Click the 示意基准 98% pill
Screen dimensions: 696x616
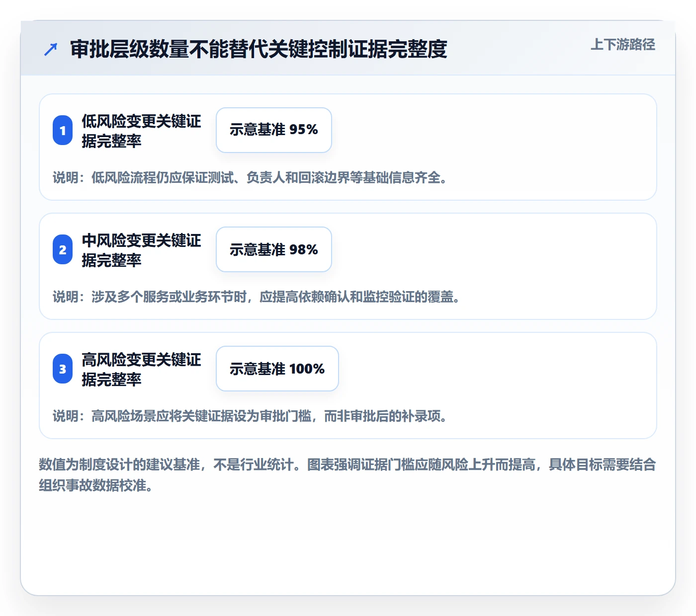[274, 249]
